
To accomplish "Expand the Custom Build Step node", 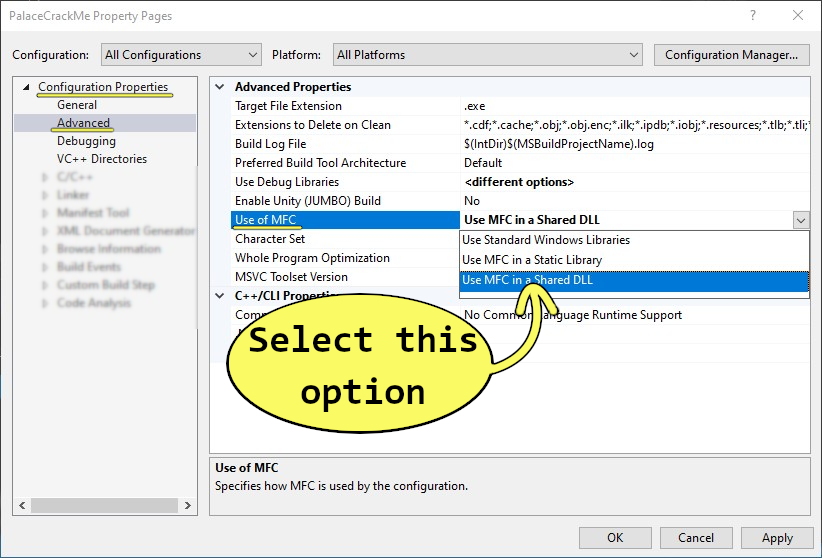I will coord(45,285).
